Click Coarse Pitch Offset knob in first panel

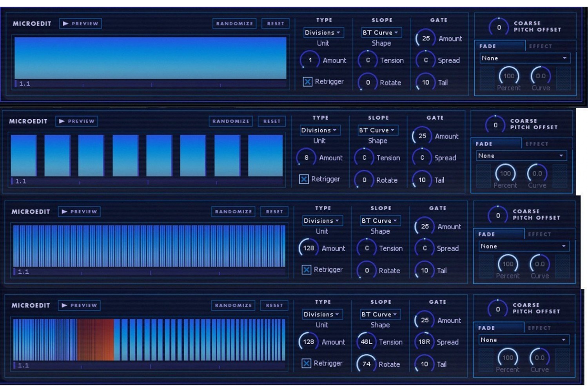click(x=499, y=27)
